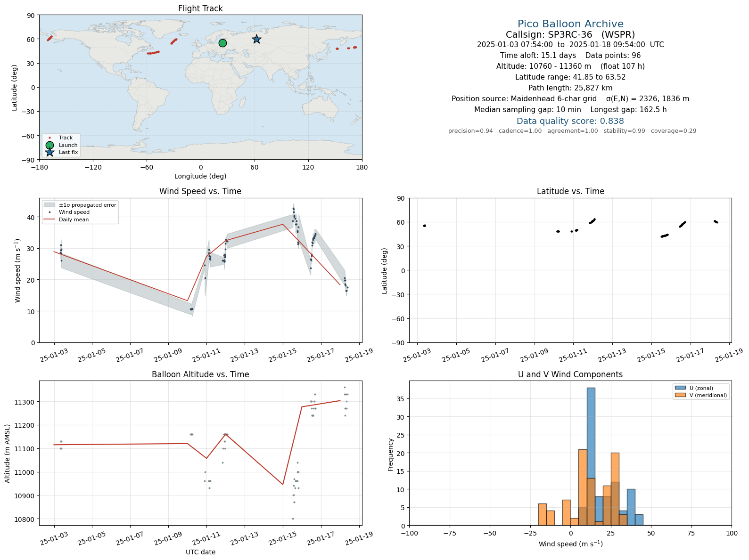The height and width of the screenshot is (560, 749).
Task: Click the Latitude vs. Time title
Action: (x=570, y=191)
